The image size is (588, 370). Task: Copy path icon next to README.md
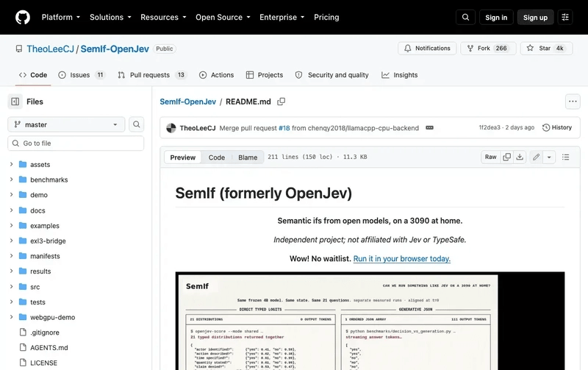[281, 102]
